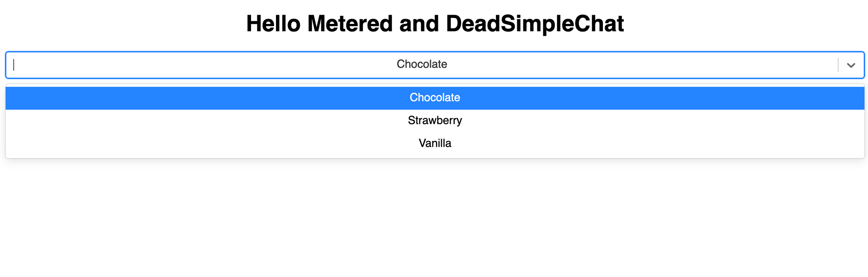Click the divider line beside the chevron
Screen dimensions: 868x277
coord(838,65)
